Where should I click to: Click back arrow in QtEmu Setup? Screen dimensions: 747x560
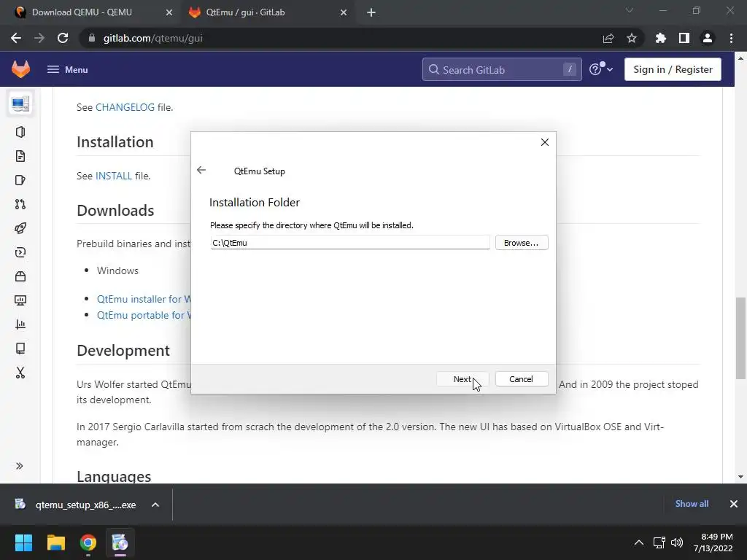coord(201,170)
